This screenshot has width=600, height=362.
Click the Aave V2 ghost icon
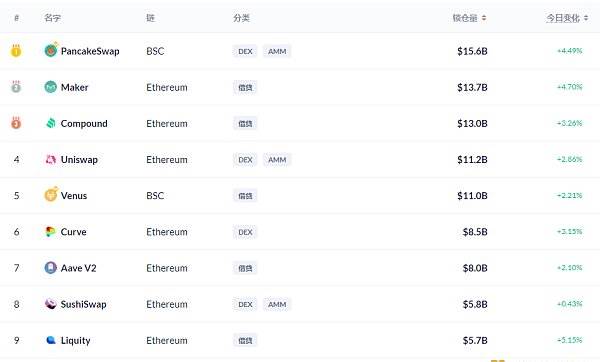(51, 267)
